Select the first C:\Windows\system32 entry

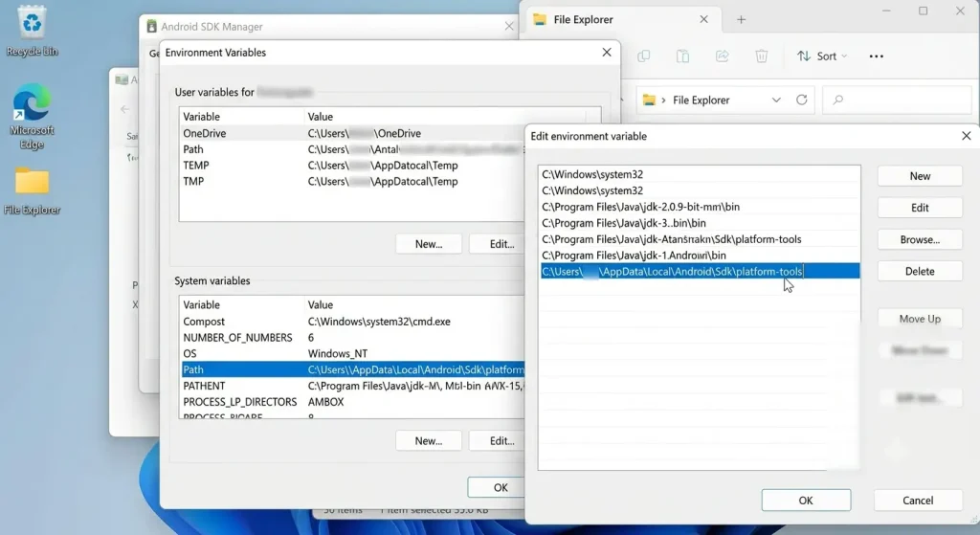point(700,174)
